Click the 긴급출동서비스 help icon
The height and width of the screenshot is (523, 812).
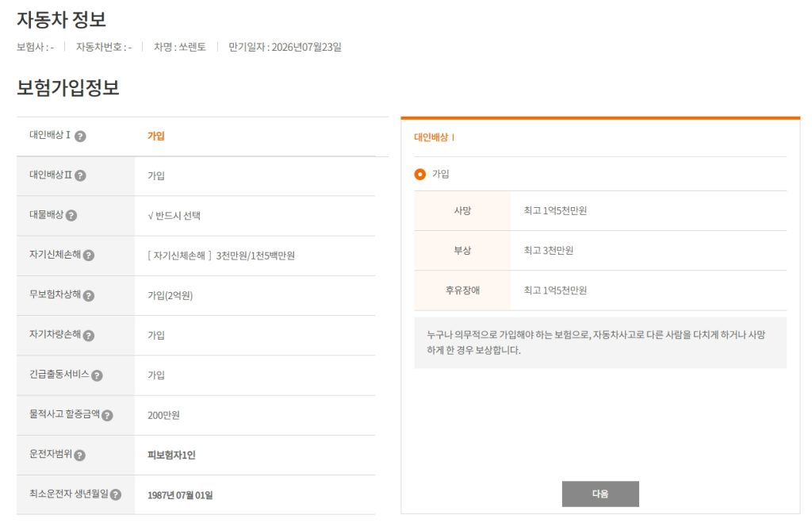(x=98, y=375)
